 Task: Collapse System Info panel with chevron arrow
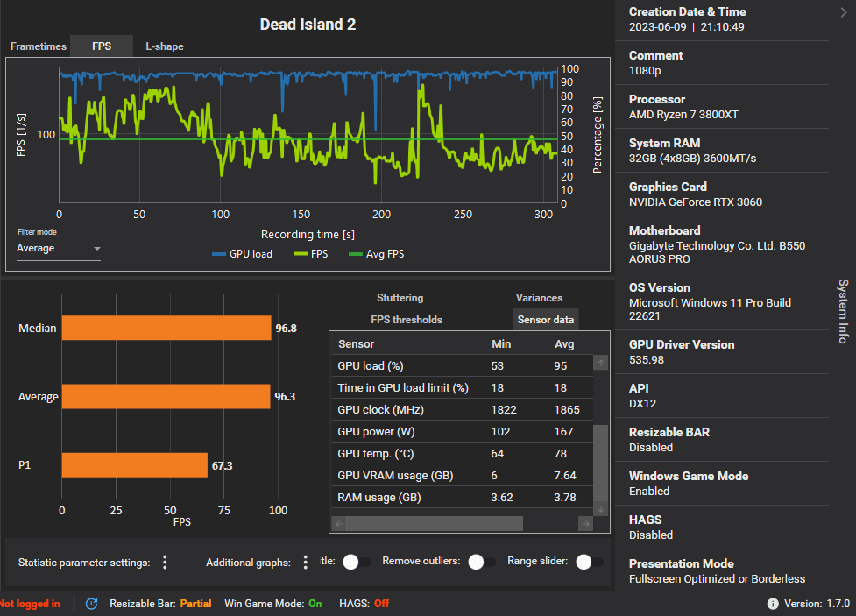[x=844, y=12]
